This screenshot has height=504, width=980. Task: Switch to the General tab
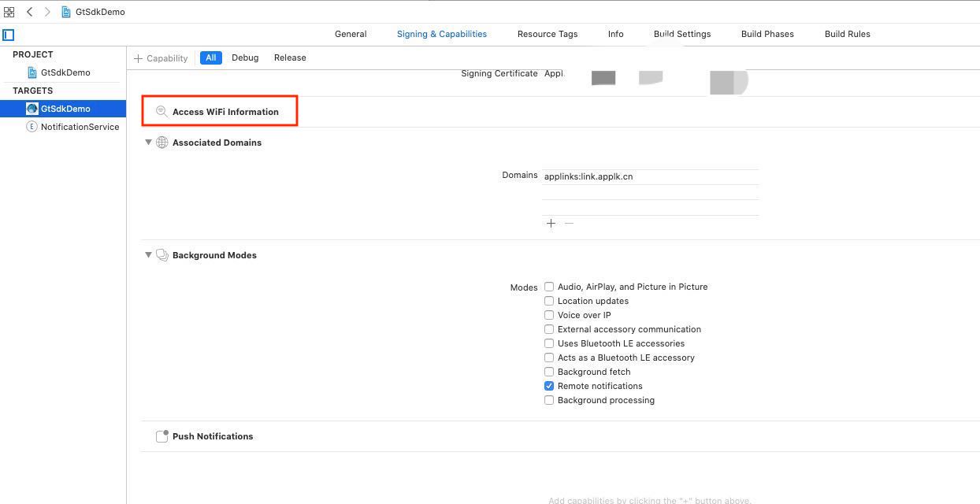tap(351, 34)
